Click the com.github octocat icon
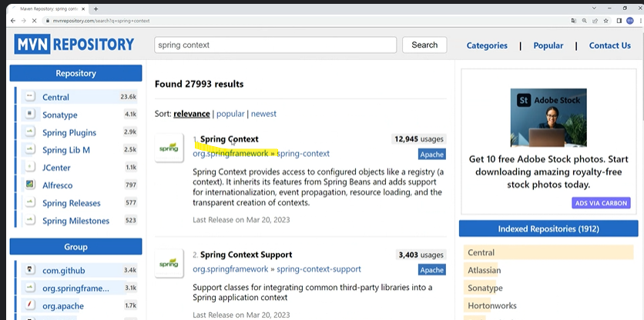Image resolution: width=644 pixels, height=320 pixels. pyautogui.click(x=29, y=270)
